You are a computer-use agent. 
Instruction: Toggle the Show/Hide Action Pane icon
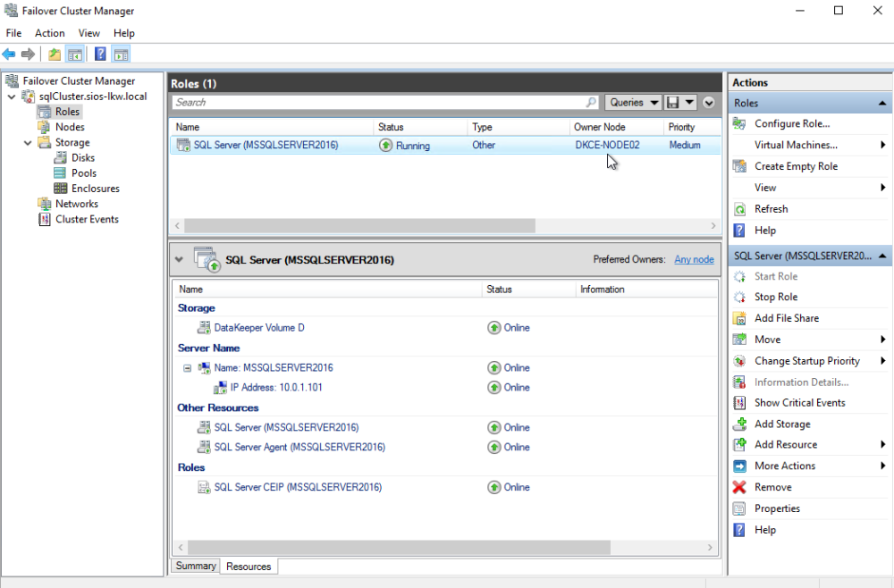121,55
